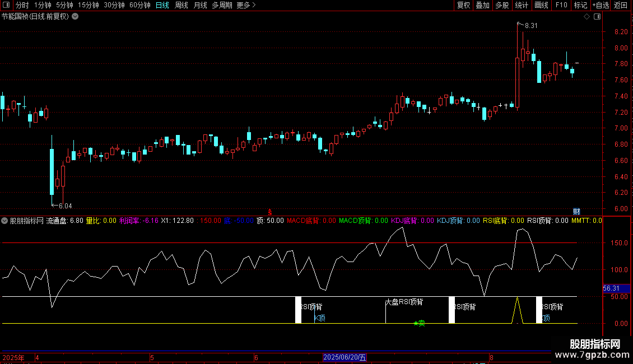Toggle the left sidebar panel icon
Screen dimensions: 633x364
6,5
